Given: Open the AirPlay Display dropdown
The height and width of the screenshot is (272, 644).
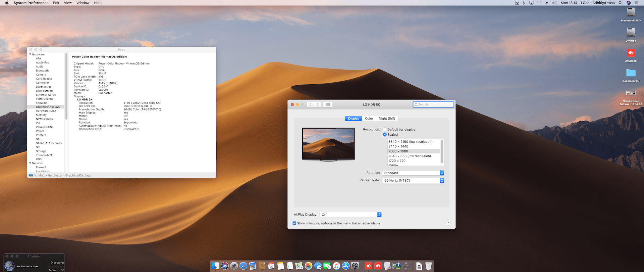Looking at the screenshot, I should tap(351, 215).
